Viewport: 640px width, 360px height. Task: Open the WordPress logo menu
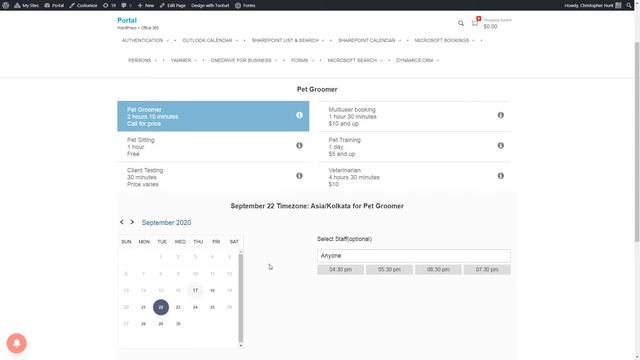click(x=6, y=5)
